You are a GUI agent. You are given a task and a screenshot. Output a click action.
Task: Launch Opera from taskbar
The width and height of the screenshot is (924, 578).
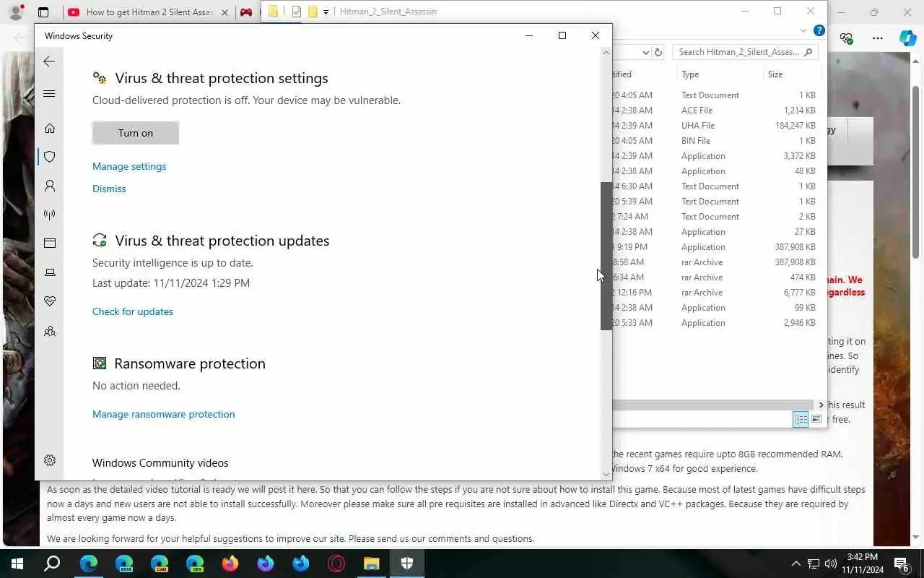[x=336, y=564]
